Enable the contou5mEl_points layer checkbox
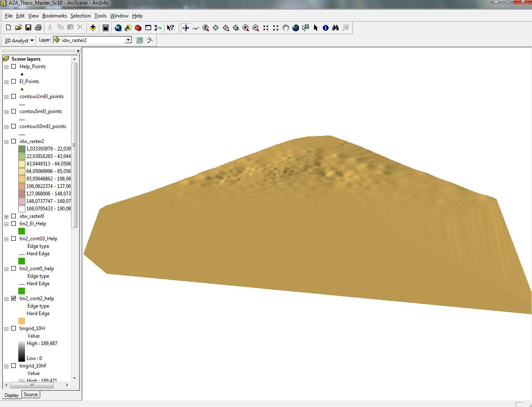532x407 pixels. point(14,111)
